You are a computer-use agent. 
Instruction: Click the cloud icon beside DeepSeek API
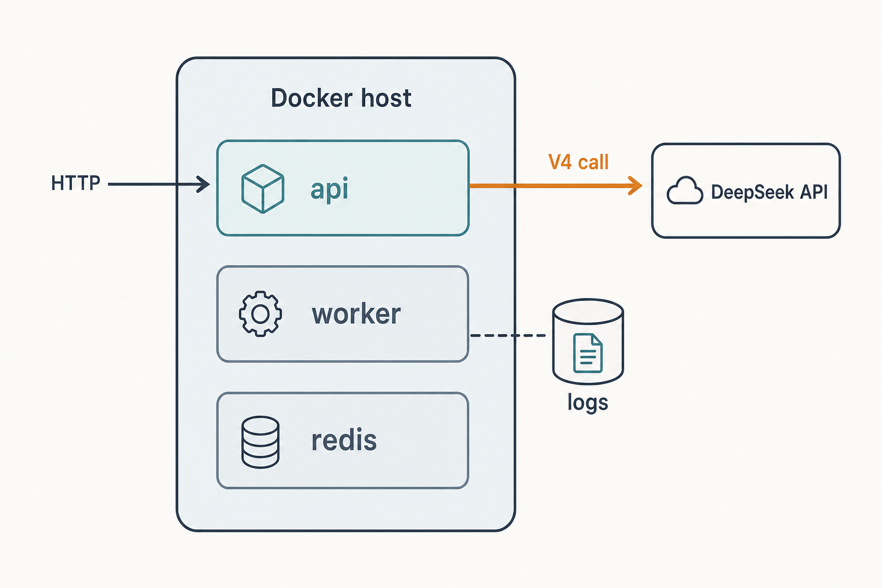[684, 190]
